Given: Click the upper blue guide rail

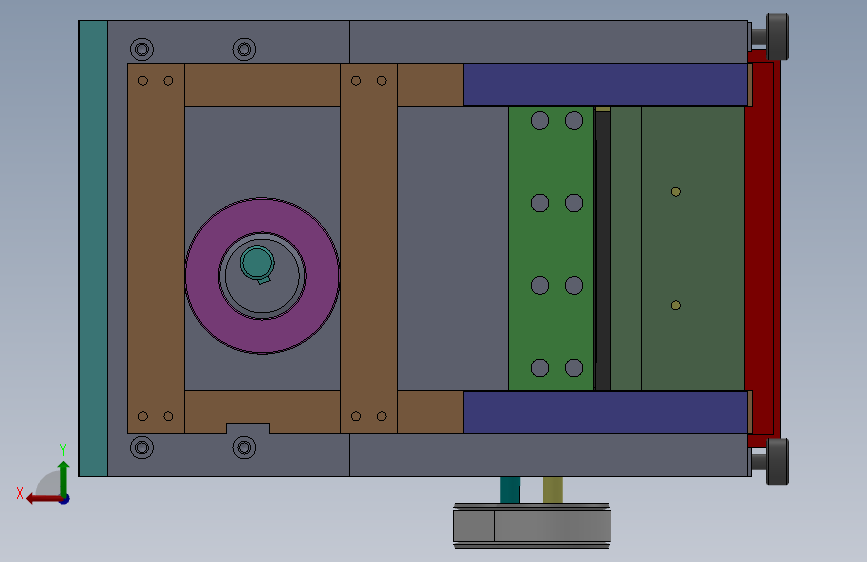Looking at the screenshot, I should pyautogui.click(x=605, y=85).
